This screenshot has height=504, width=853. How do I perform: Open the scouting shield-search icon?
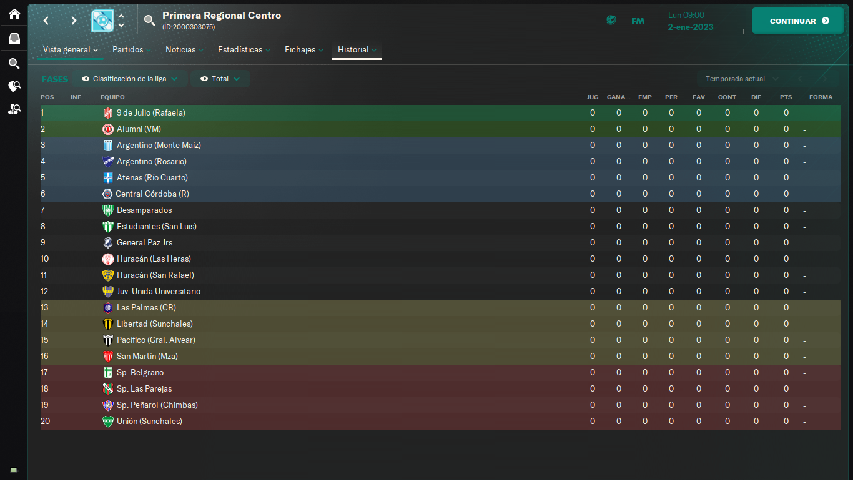point(14,86)
